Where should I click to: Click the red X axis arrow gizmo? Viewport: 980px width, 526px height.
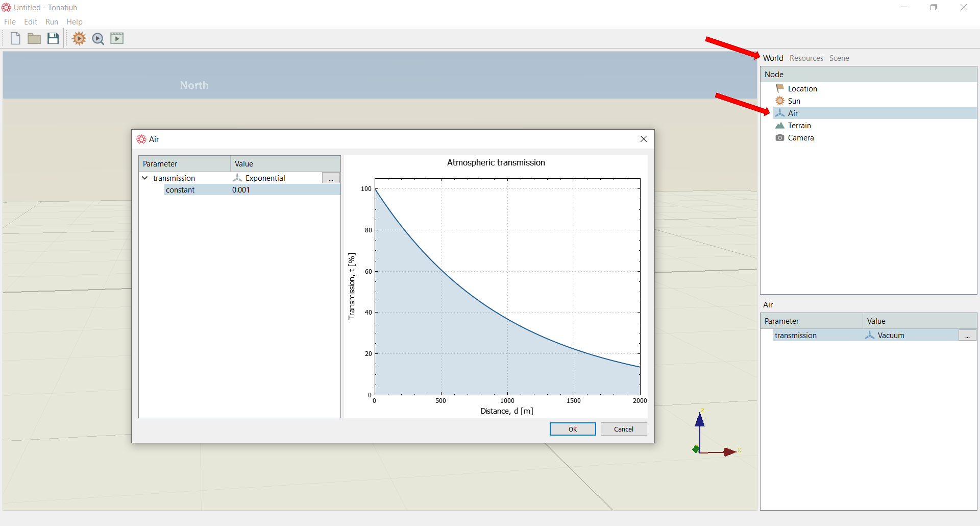730,452
